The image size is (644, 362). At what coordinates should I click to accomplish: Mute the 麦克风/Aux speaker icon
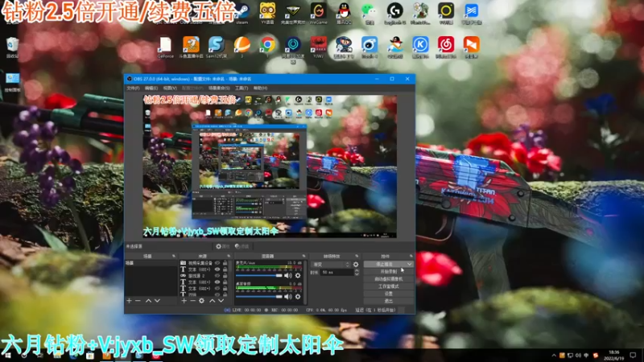click(x=288, y=276)
